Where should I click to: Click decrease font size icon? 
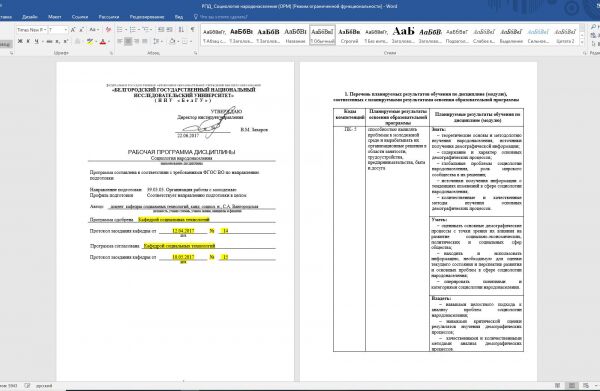[x=81, y=29]
